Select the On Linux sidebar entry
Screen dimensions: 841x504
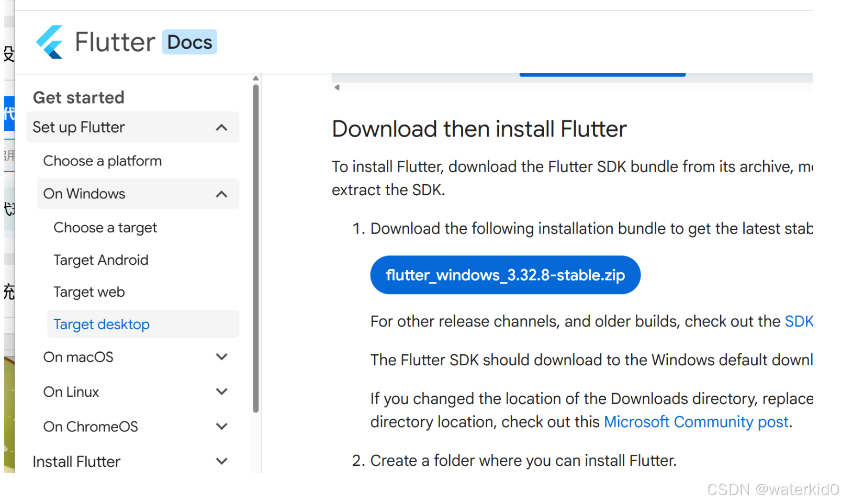(x=71, y=392)
